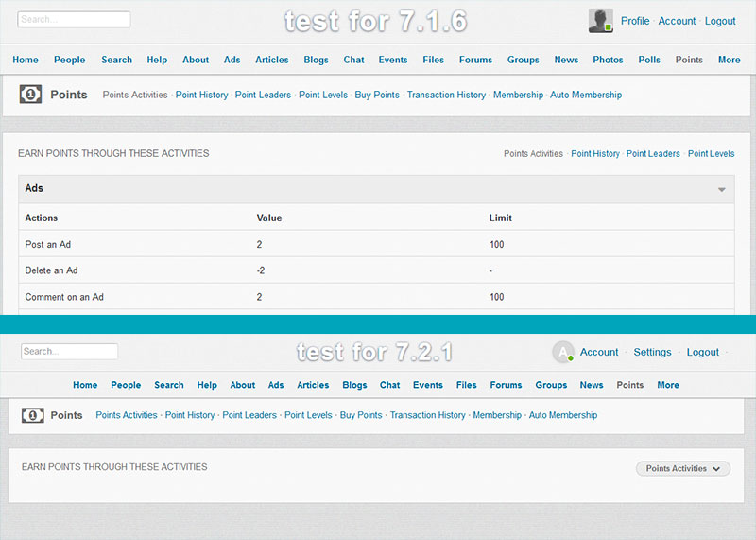Click the letter avatar in the 7.2.1 header

[563, 352]
